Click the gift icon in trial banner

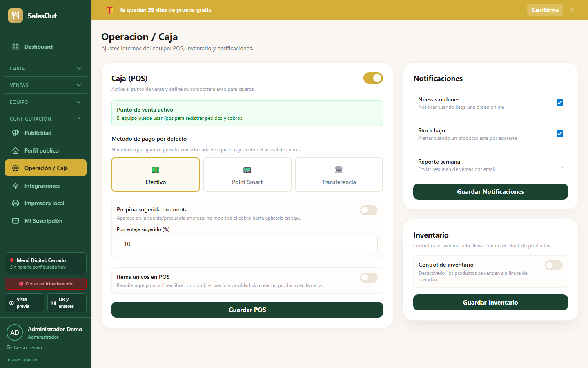pyautogui.click(x=109, y=10)
